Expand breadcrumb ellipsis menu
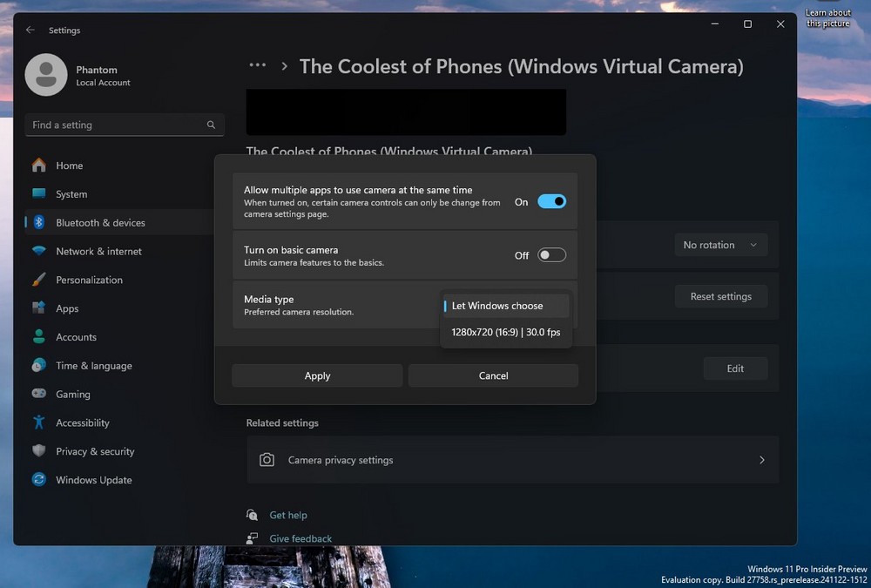 [x=257, y=65]
